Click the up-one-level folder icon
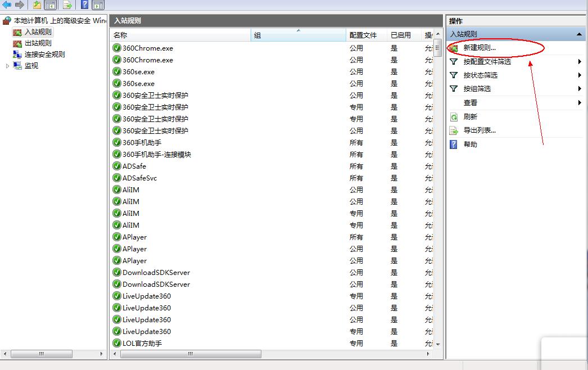The image size is (588, 370). coord(37,4)
